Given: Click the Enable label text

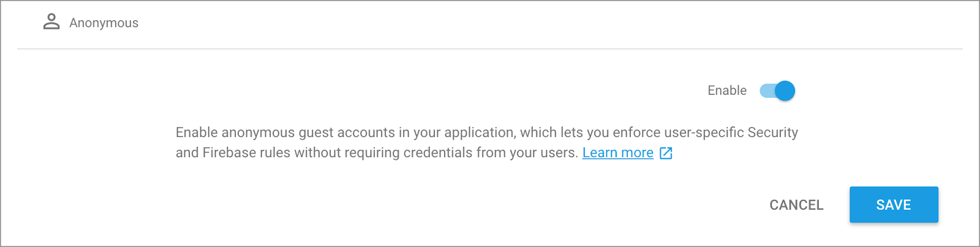Looking at the screenshot, I should (x=727, y=90).
